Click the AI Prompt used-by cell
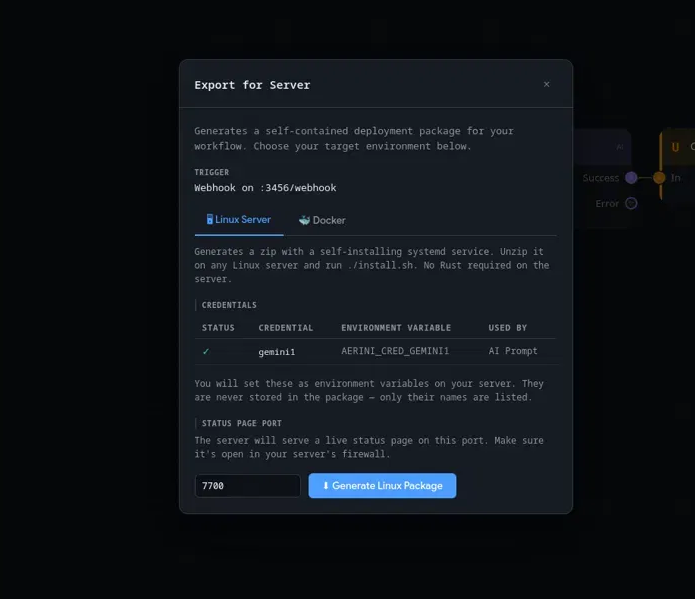Image resolution: width=695 pixels, height=599 pixels. click(513, 351)
